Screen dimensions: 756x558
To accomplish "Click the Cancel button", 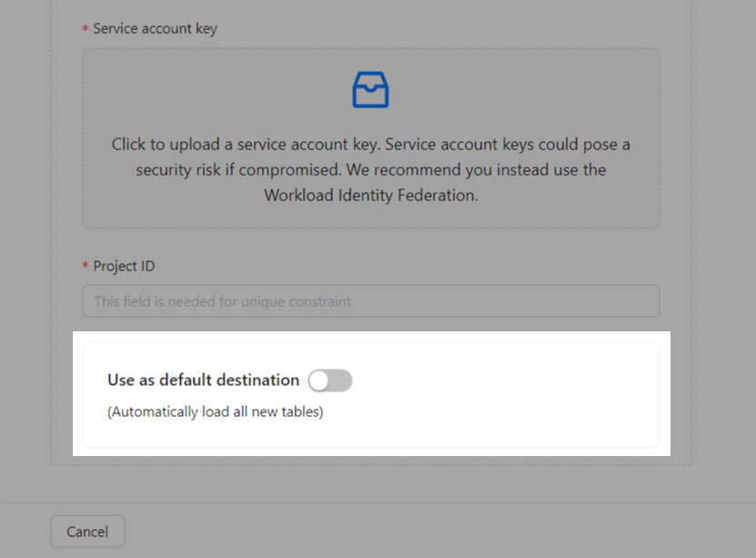I will [x=87, y=532].
